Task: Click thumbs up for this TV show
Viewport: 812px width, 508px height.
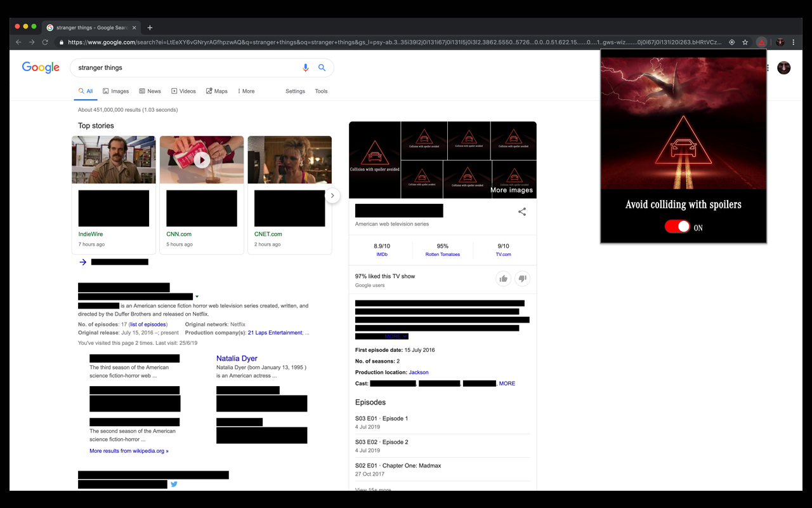Action: [x=503, y=278]
